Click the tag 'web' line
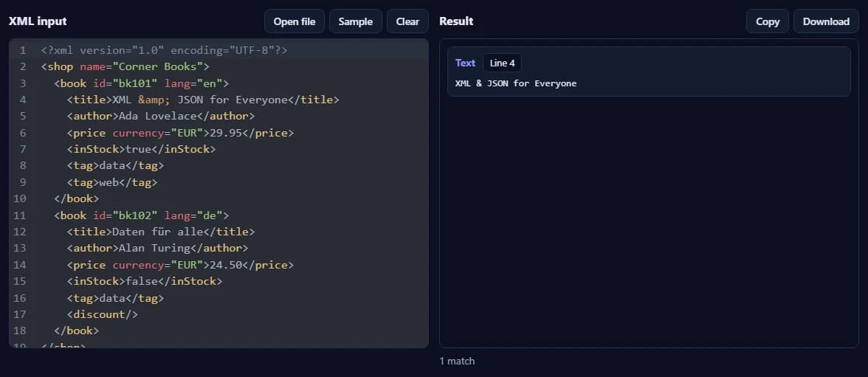The width and height of the screenshot is (868, 377). click(112, 182)
